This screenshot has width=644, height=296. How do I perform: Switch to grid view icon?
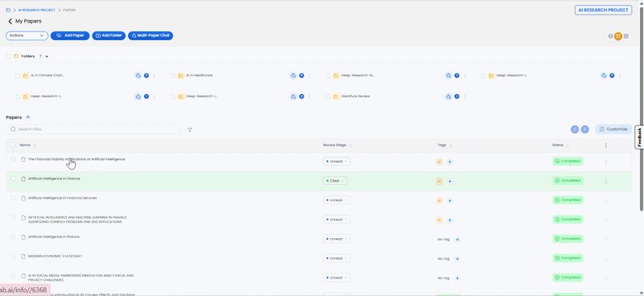pos(626,36)
